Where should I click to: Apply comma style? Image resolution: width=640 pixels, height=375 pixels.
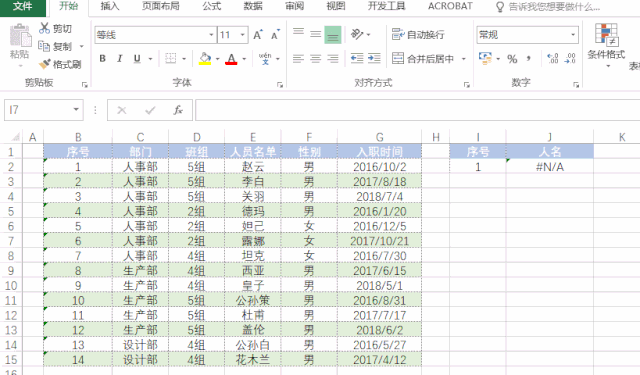pos(529,59)
